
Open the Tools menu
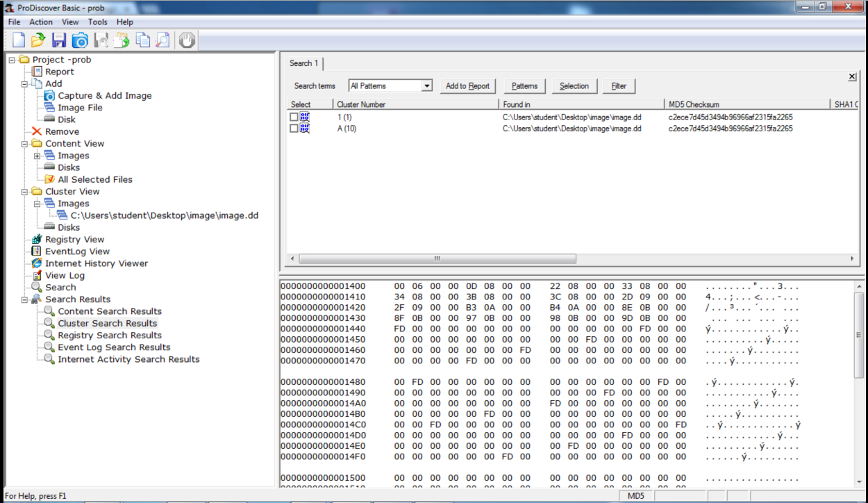97,22
